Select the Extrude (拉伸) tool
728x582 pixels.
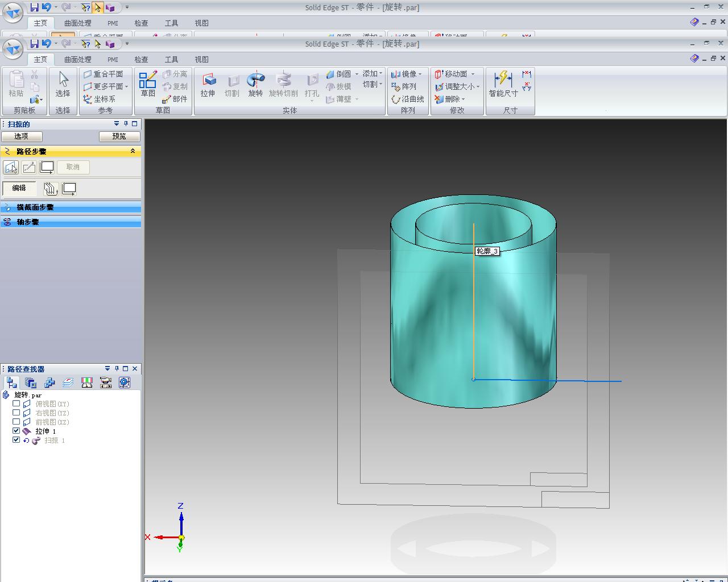[x=208, y=84]
